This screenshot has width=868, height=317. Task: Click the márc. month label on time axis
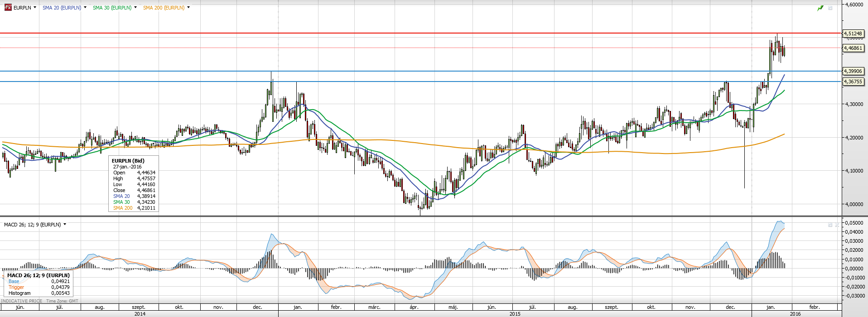pyautogui.click(x=374, y=307)
